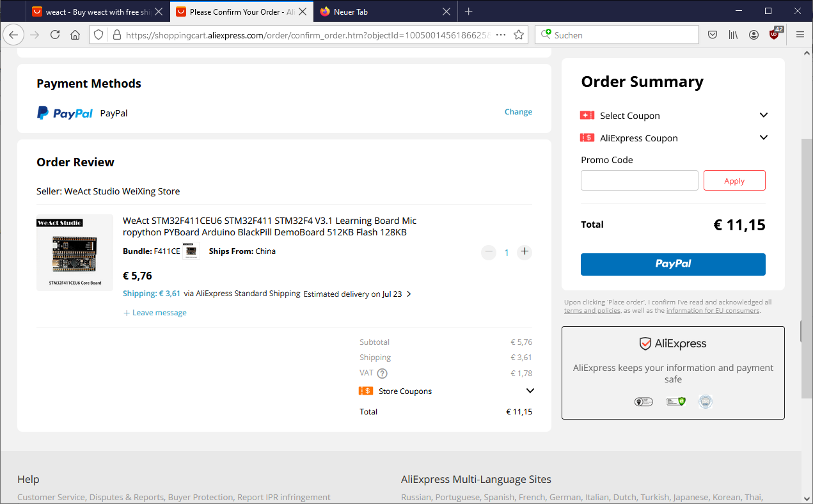813x504 pixels.
Task: Expand shipping options arrow after Jul 23
Action: (409, 294)
